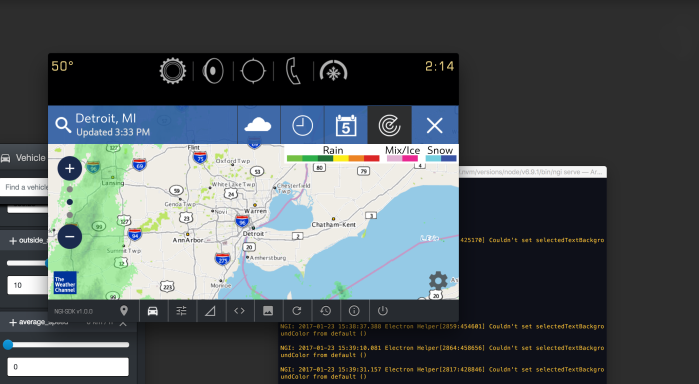The height and width of the screenshot is (384, 699).
Task: Open the sun-shaped icon in the top bar
Action: point(173,71)
